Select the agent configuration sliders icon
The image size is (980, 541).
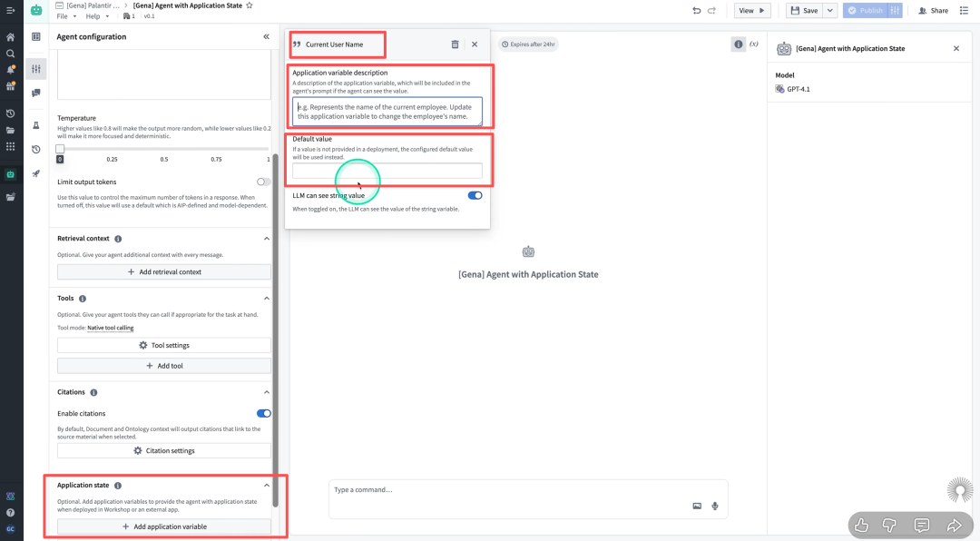(36, 69)
